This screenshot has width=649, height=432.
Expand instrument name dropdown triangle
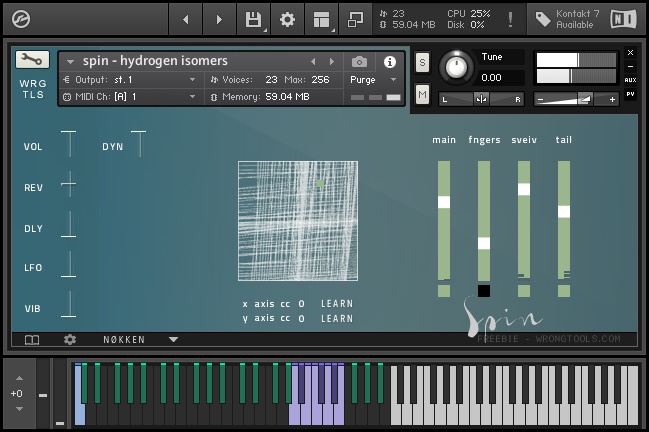pos(70,62)
